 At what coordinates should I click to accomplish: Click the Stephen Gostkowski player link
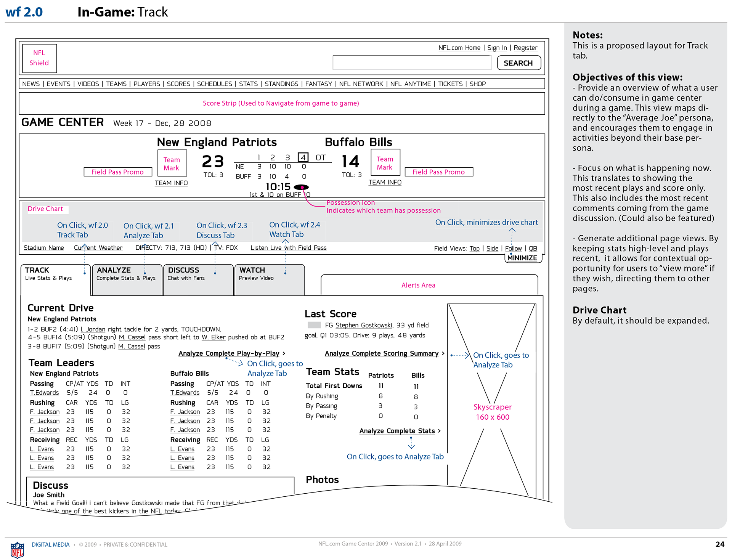tap(364, 325)
